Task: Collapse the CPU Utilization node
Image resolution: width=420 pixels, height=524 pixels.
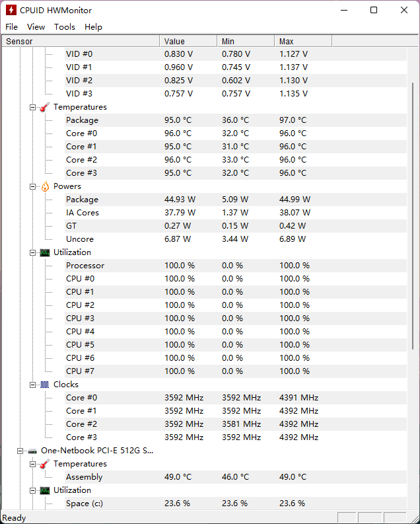Action: pyautogui.click(x=33, y=252)
